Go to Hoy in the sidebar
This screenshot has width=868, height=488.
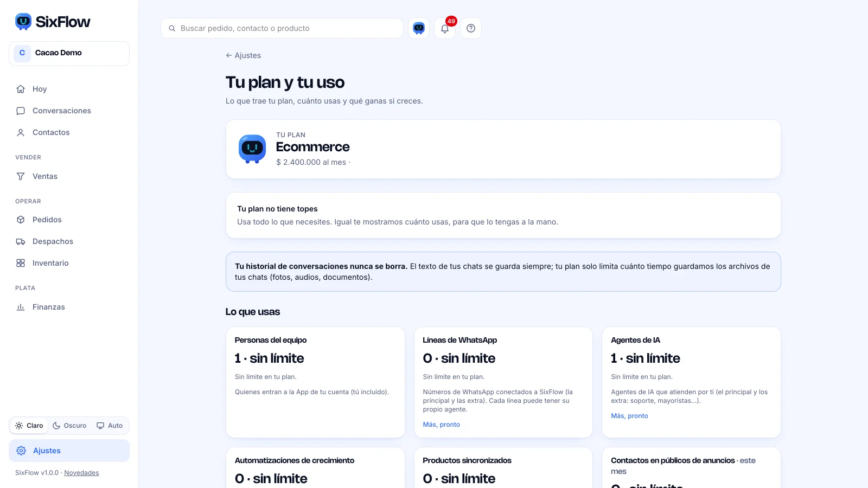(69, 89)
